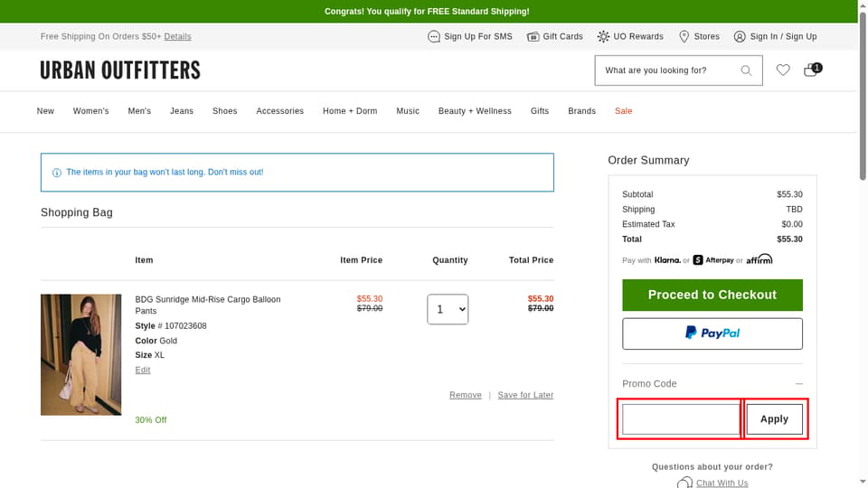Click Proceed to Checkout
The height and width of the screenshot is (488, 868).
click(712, 295)
